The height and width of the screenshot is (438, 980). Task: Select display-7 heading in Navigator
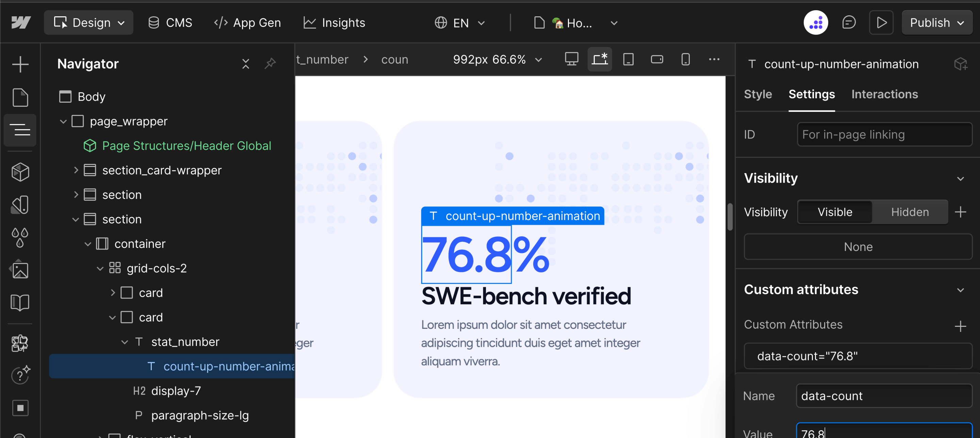(176, 391)
